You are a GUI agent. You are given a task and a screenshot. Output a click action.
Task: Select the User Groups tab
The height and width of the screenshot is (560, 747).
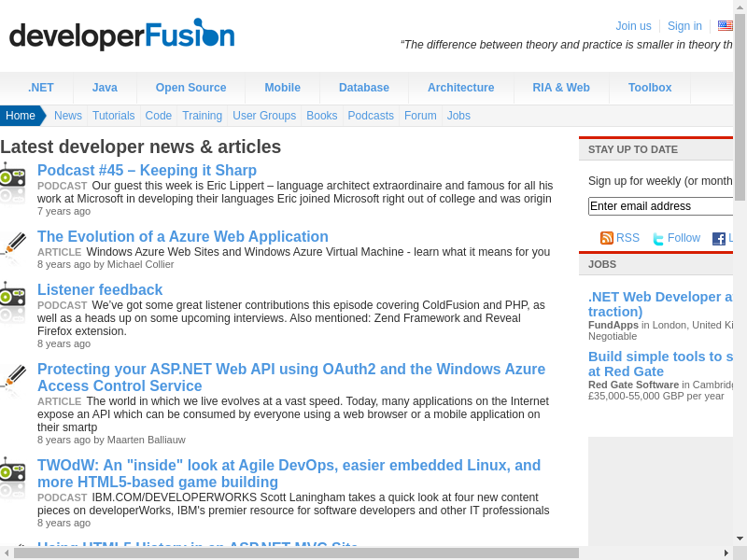(x=264, y=116)
